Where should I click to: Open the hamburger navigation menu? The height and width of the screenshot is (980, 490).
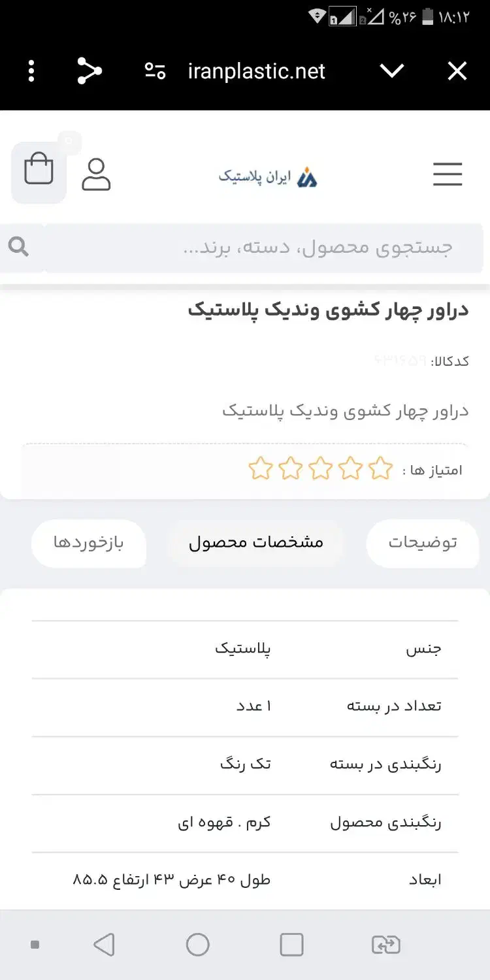tap(448, 175)
